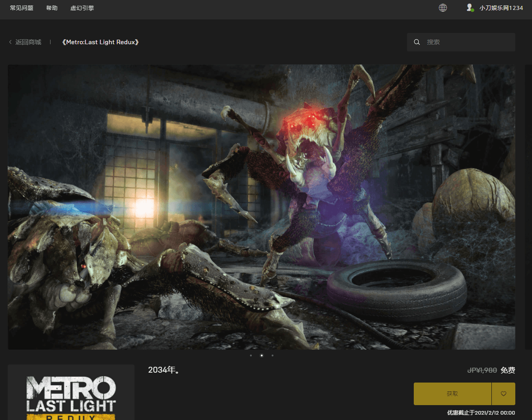The width and height of the screenshot is (532, 420).
Task: Open 常见问题 FAQ menu
Action: (x=22, y=8)
